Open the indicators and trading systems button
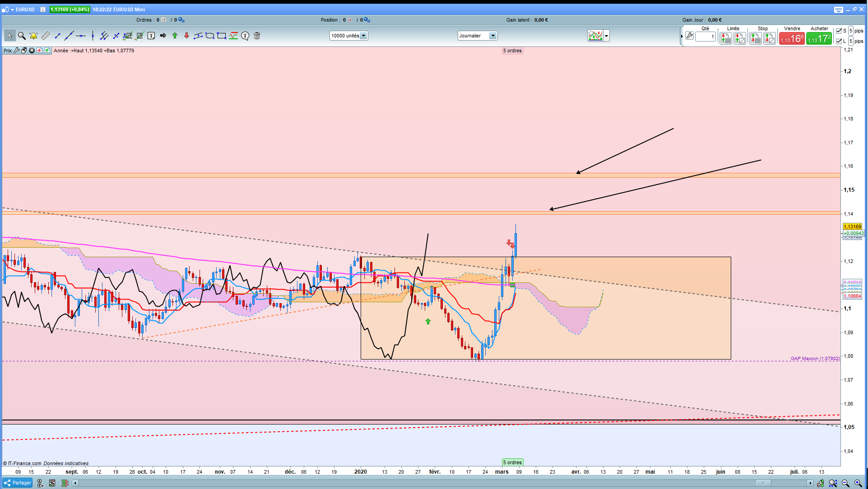Viewport: 868px width, 489px height. (x=595, y=36)
